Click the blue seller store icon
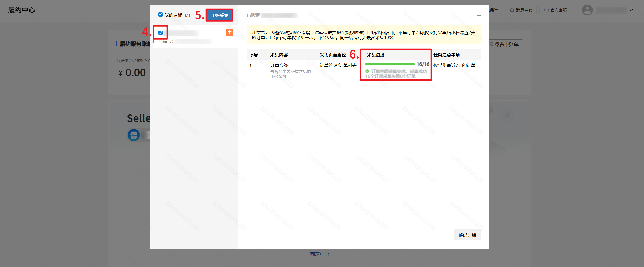Screen dimensions: 644x267 [x=134, y=135]
